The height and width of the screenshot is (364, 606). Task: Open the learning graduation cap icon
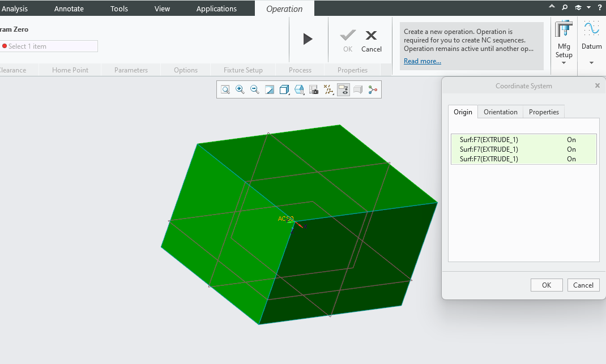click(578, 7)
